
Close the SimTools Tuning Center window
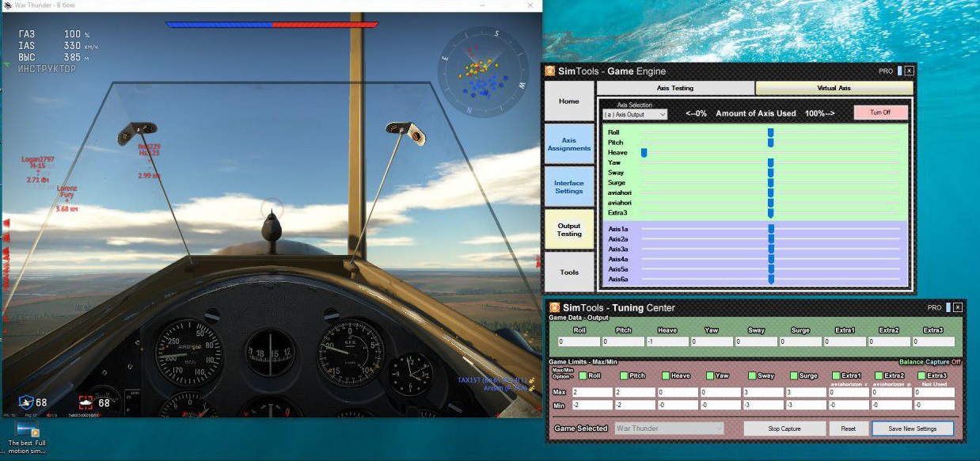[x=958, y=307]
